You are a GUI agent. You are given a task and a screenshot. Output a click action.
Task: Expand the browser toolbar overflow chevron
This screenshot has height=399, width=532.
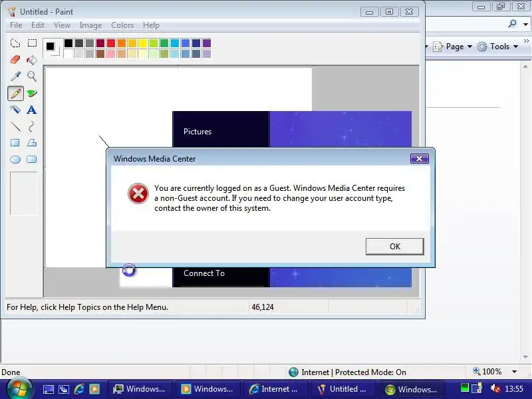click(526, 41)
